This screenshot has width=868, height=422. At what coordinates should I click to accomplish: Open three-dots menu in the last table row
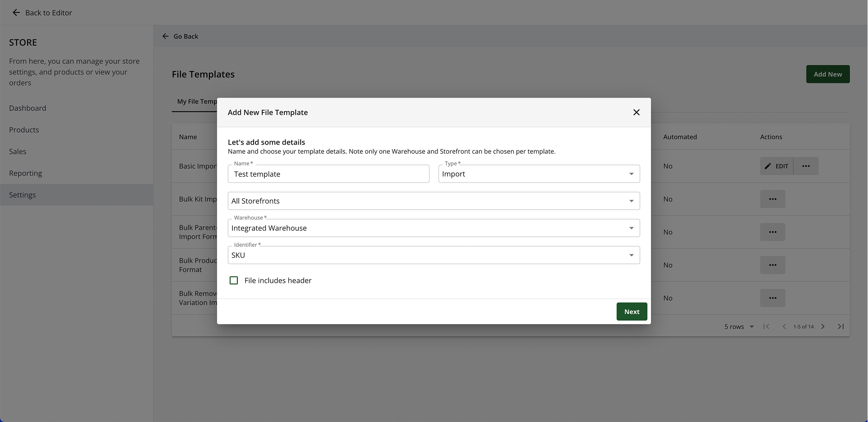[772, 298]
